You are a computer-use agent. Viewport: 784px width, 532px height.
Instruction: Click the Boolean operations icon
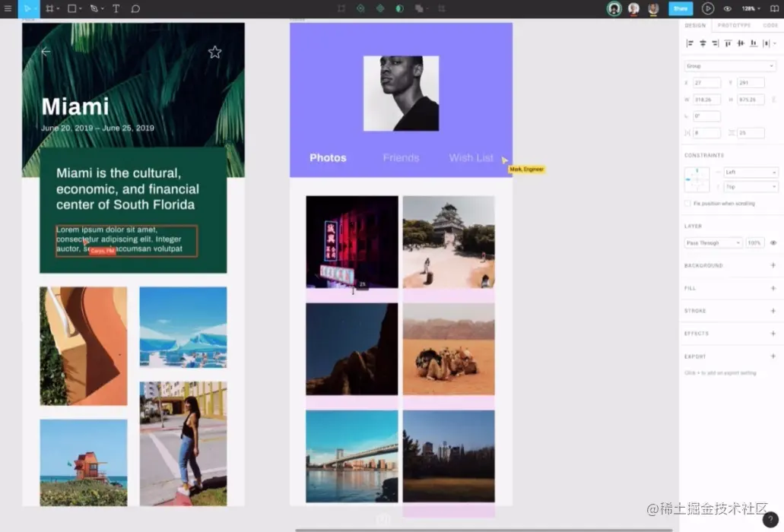tap(419, 8)
